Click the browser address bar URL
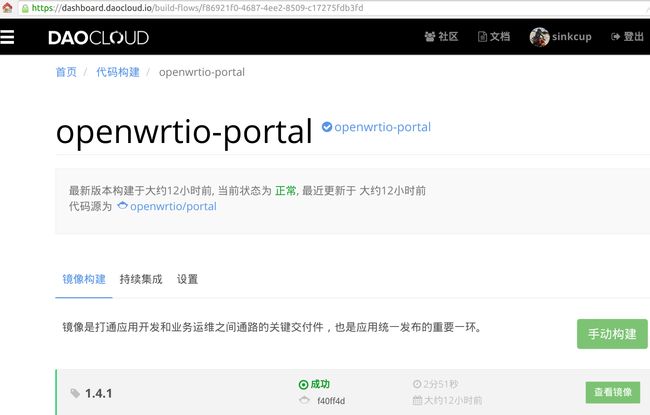The width and height of the screenshot is (650, 415). tap(197, 8)
